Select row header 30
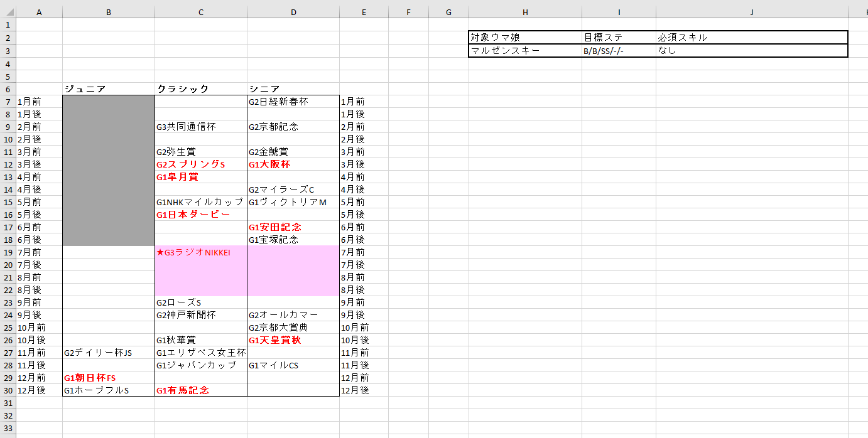This screenshot has height=438, width=868. (8, 390)
